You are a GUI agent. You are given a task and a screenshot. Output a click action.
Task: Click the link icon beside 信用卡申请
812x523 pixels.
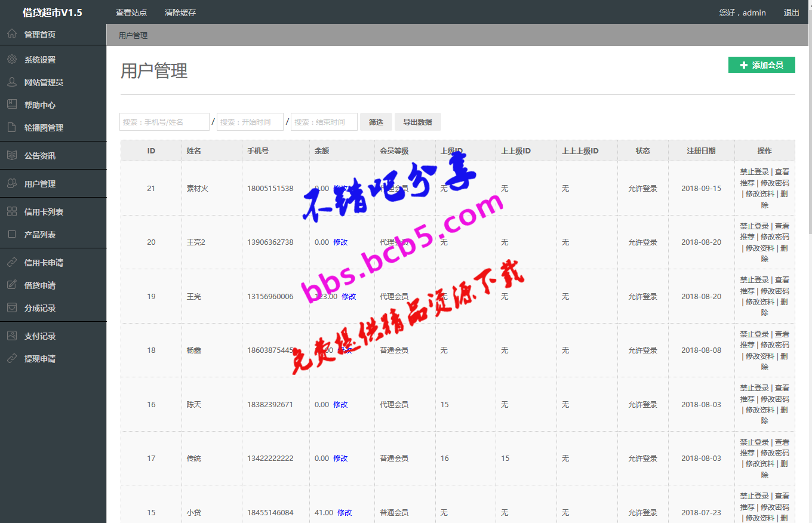tap(12, 262)
